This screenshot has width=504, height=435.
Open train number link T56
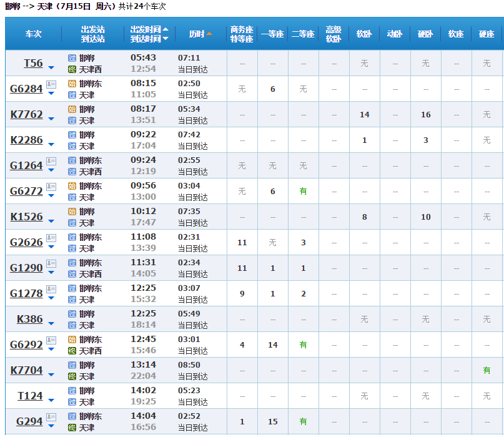coord(34,63)
